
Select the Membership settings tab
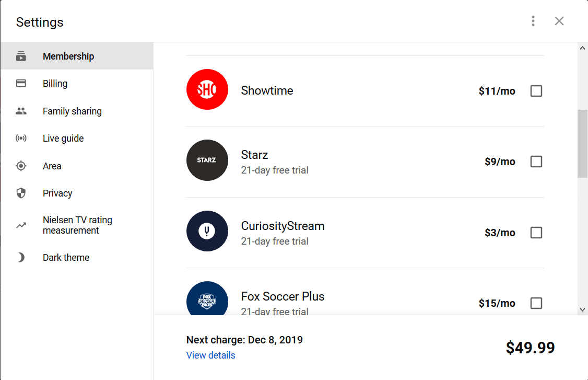77,56
